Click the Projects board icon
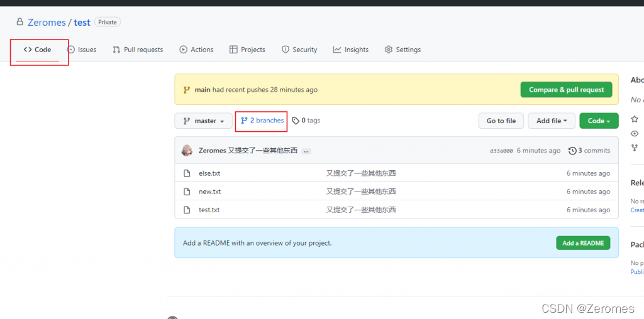Viewport: 644px width, 319px height. (233, 50)
